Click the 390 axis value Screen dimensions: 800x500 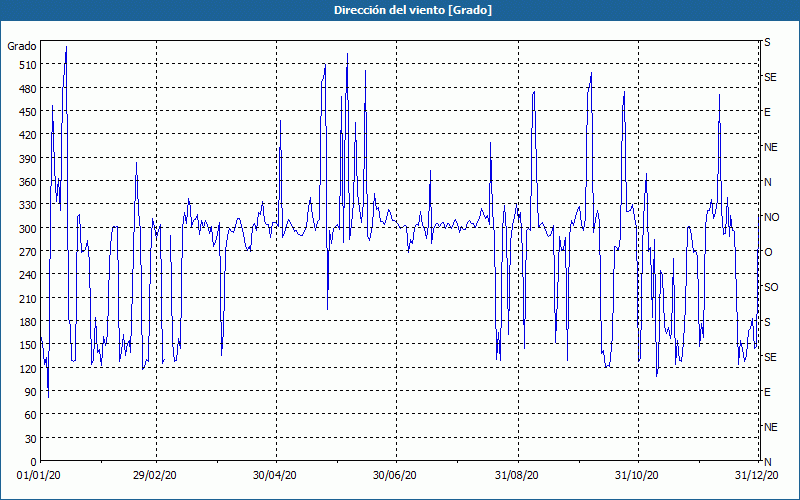(x=28, y=158)
